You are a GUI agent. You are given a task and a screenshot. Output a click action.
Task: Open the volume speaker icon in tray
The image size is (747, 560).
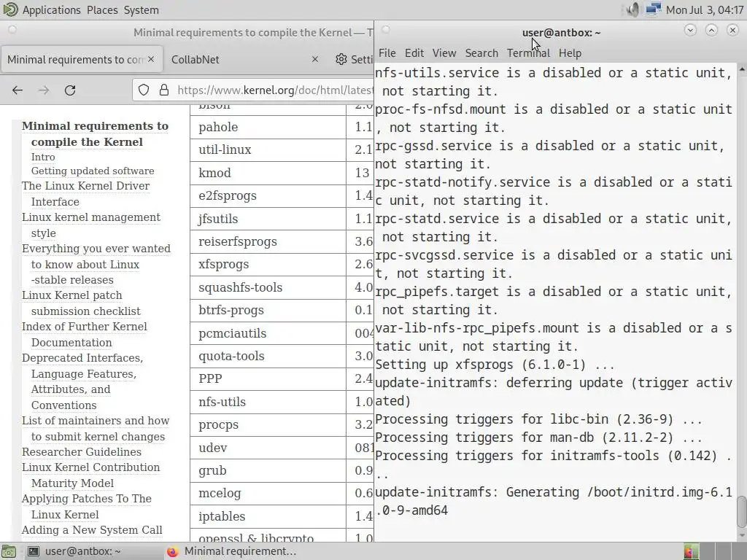point(632,9)
